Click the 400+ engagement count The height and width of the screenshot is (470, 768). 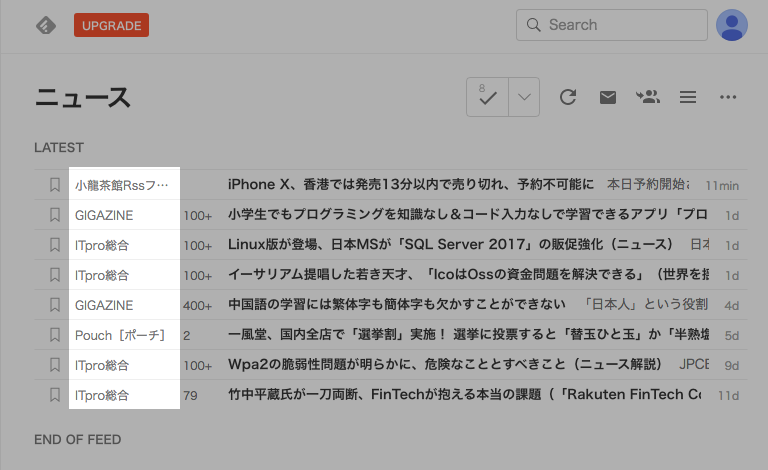197,306
